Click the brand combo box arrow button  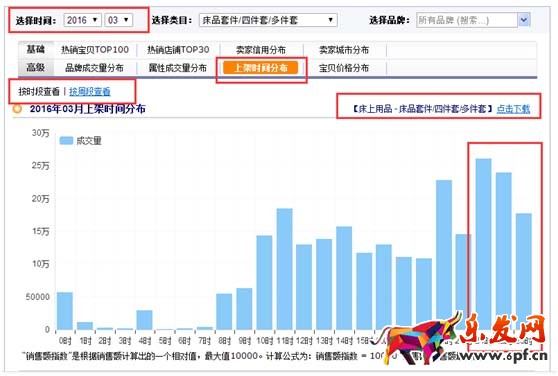(x=523, y=20)
